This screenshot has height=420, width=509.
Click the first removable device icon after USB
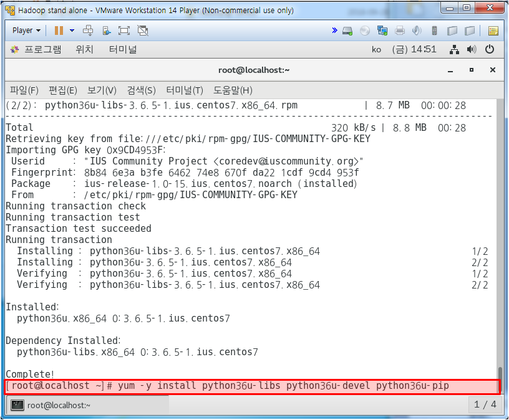coord(452,31)
